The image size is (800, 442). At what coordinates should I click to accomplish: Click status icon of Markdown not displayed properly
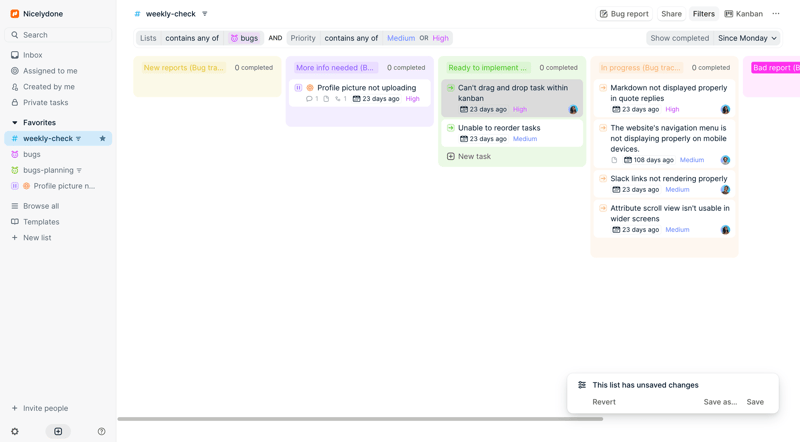[x=603, y=88]
